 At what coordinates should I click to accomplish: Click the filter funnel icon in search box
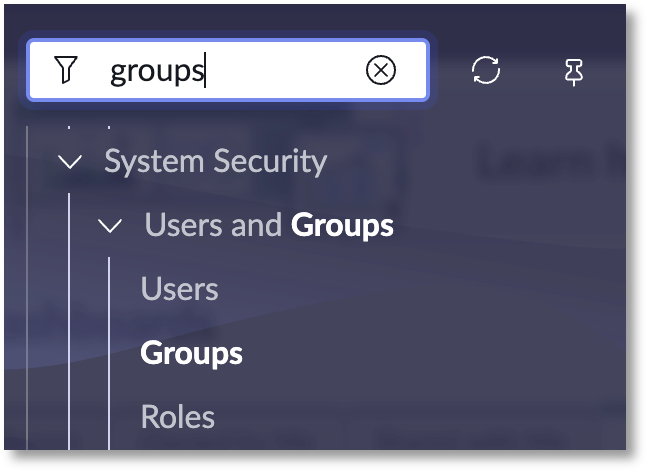pos(65,70)
